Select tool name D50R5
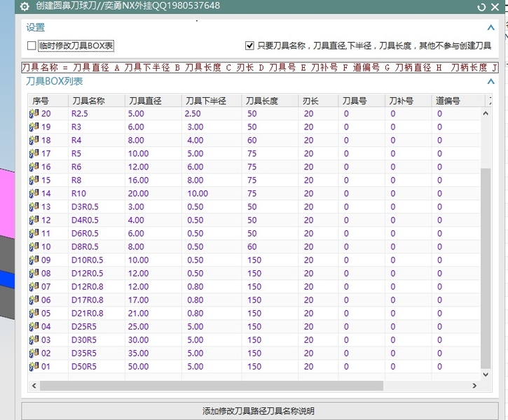Viewport: 508px width, 420px height. click(84, 366)
